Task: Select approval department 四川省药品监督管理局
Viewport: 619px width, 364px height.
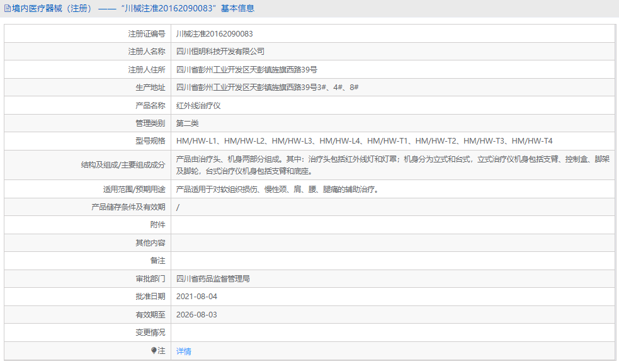Action: pos(213,279)
